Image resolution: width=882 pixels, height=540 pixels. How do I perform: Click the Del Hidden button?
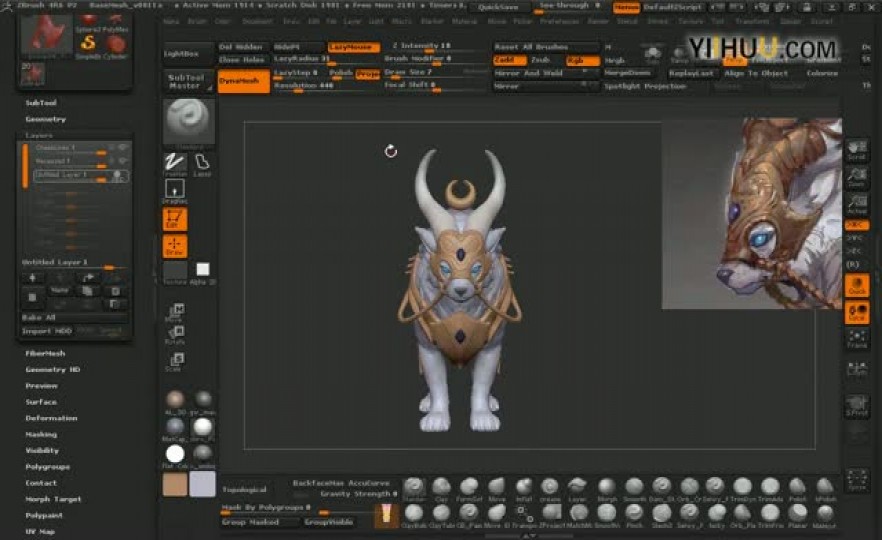pyautogui.click(x=243, y=47)
